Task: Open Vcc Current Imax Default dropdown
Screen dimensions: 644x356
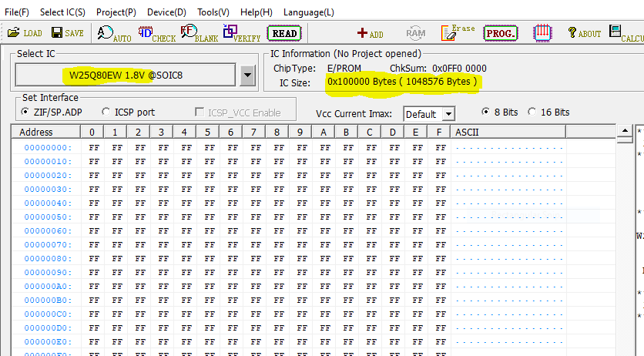Action: tap(448, 114)
